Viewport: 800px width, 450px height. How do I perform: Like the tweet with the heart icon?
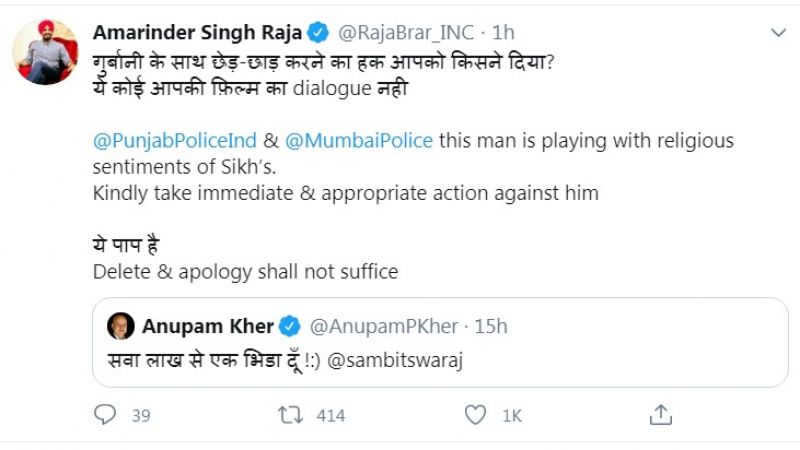coord(477,414)
